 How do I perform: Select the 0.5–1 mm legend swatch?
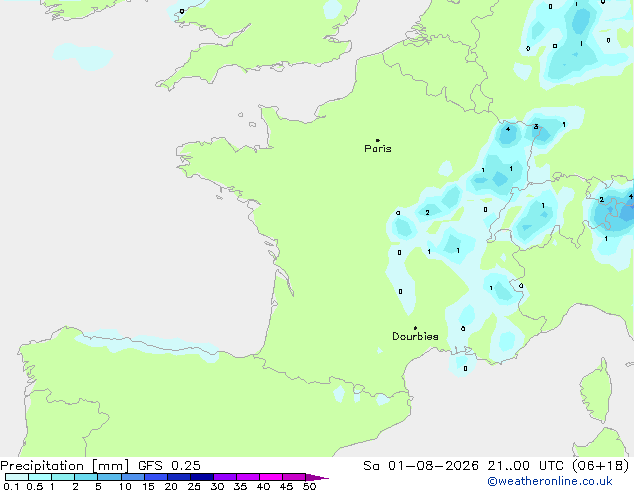40,477
